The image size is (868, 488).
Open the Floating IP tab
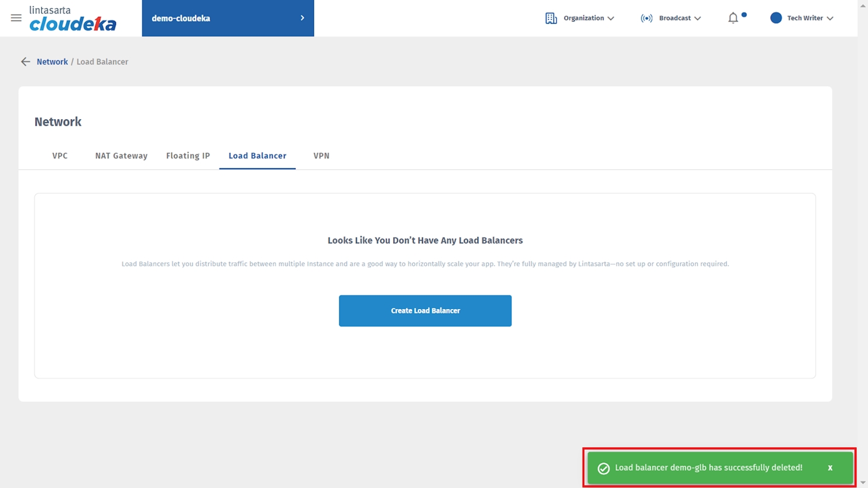(x=188, y=156)
